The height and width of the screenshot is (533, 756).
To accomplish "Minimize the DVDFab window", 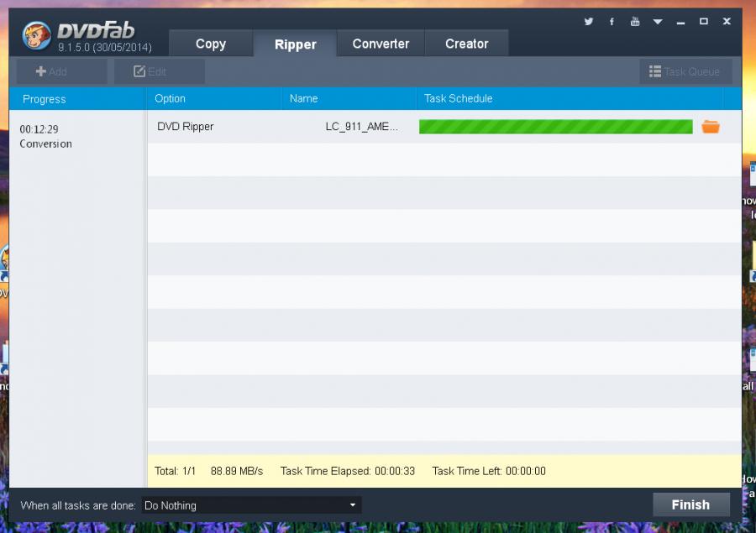I will coord(680,22).
